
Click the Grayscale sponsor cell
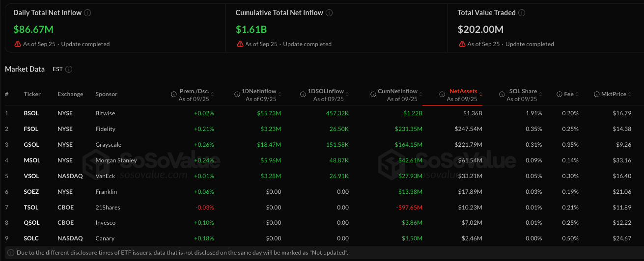[108, 145]
